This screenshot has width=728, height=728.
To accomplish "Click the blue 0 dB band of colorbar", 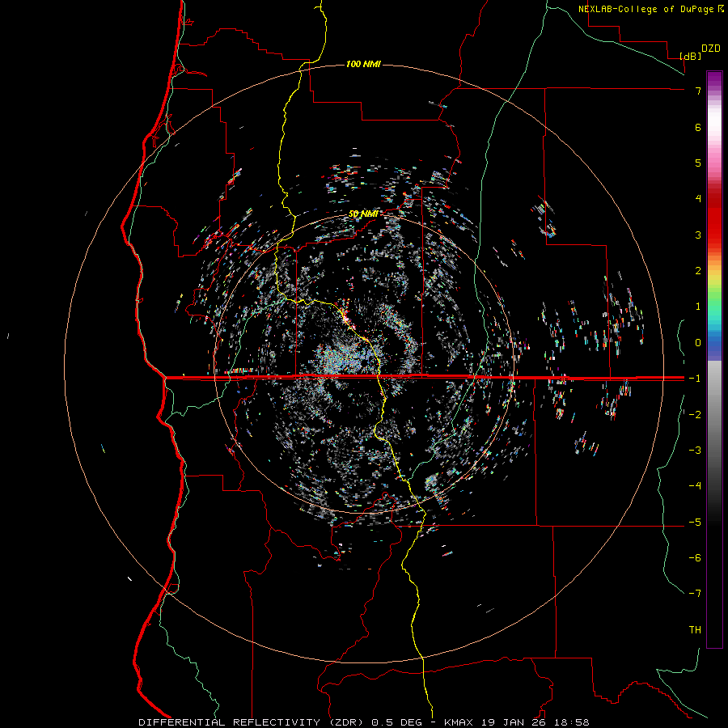I will [714, 344].
